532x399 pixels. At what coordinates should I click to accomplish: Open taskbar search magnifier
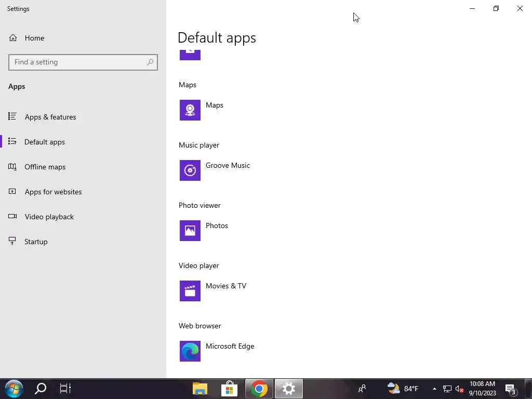pyautogui.click(x=41, y=389)
